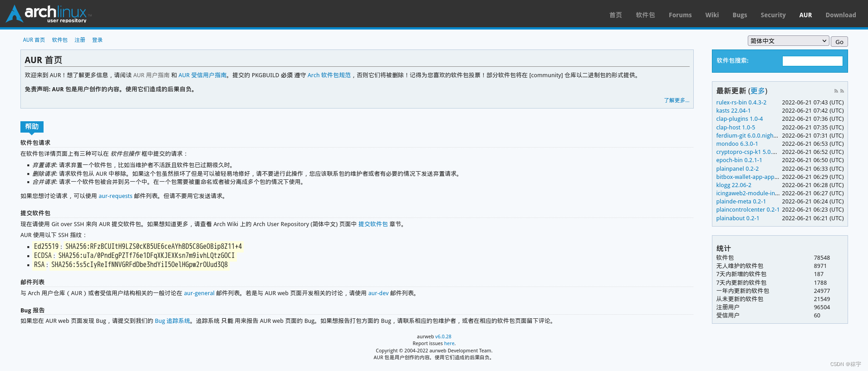
Task: Click the 软件包 count value 78548
Action: click(822, 258)
